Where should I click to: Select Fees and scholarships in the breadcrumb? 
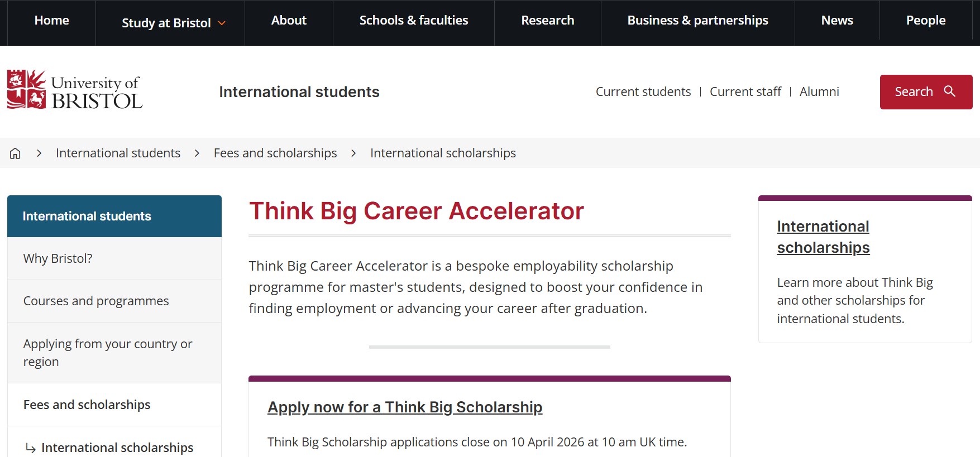click(275, 152)
